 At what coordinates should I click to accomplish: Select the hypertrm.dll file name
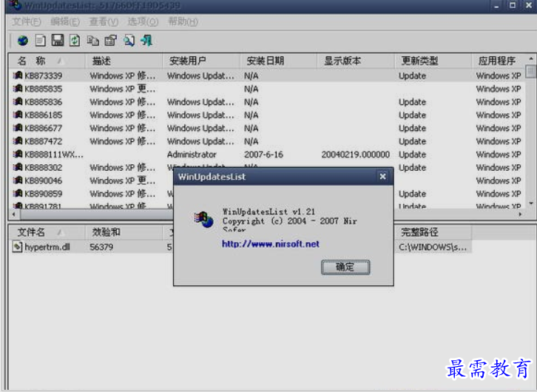coord(47,247)
